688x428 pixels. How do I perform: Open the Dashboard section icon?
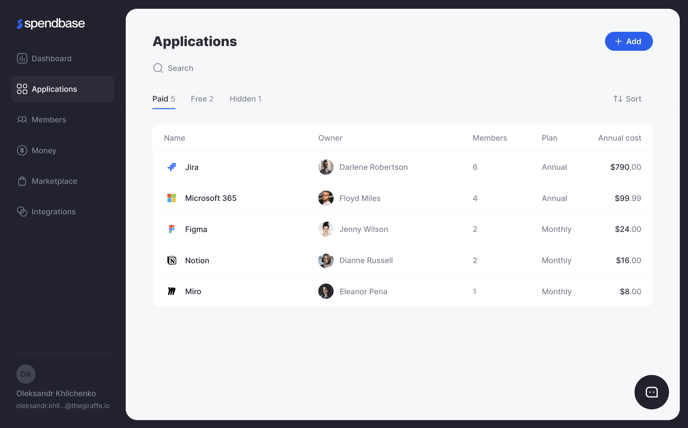coord(22,58)
